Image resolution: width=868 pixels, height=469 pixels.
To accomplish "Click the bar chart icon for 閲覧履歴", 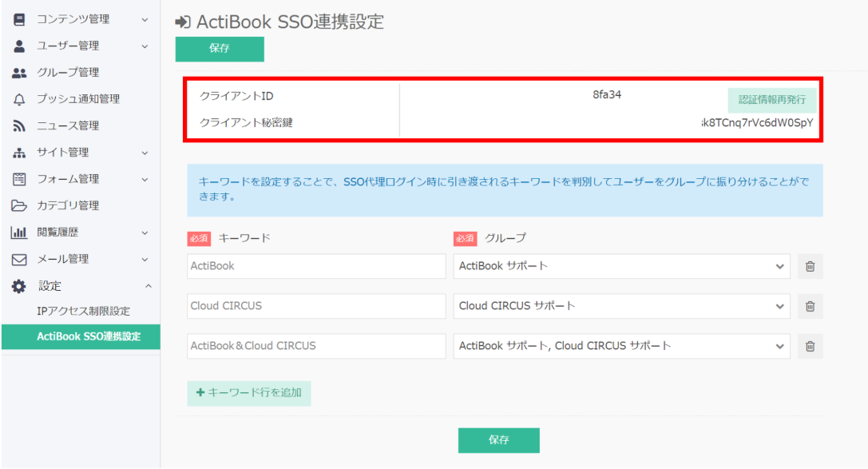I will tap(20, 233).
